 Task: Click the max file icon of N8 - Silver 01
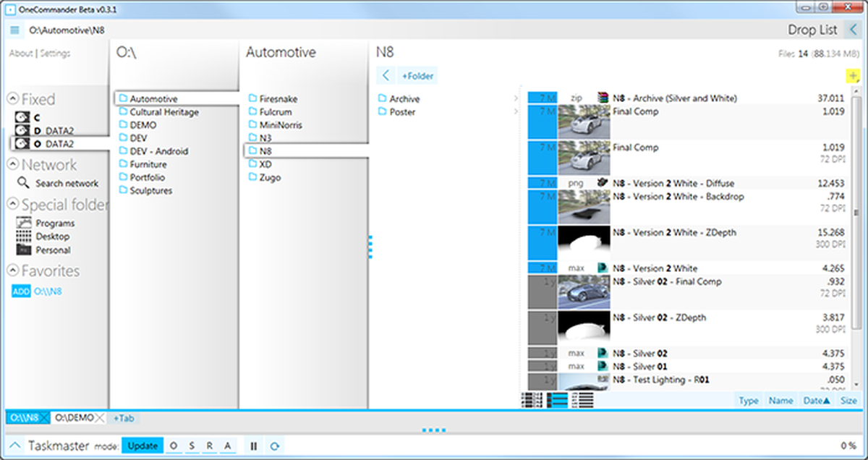[x=603, y=367]
